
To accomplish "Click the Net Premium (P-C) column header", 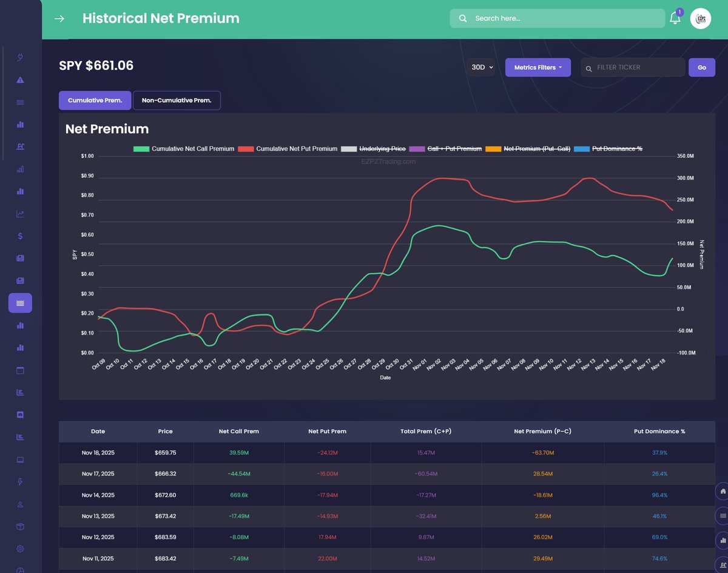I will click(x=543, y=432).
